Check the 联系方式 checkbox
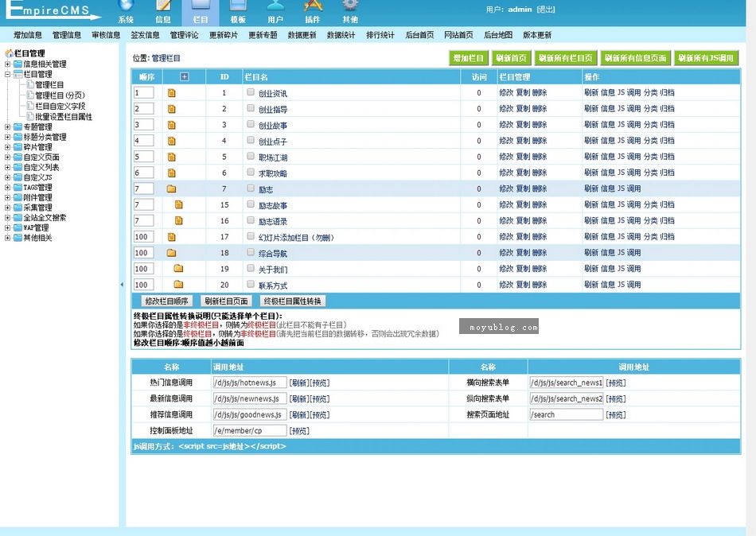The image size is (756, 536). coord(251,284)
